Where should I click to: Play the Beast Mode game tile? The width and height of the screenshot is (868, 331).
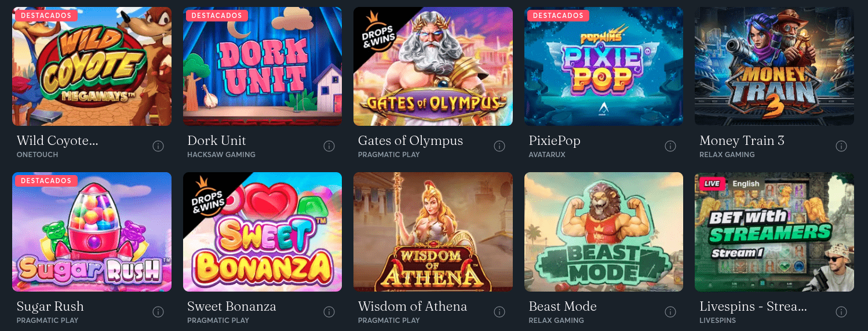pos(604,232)
